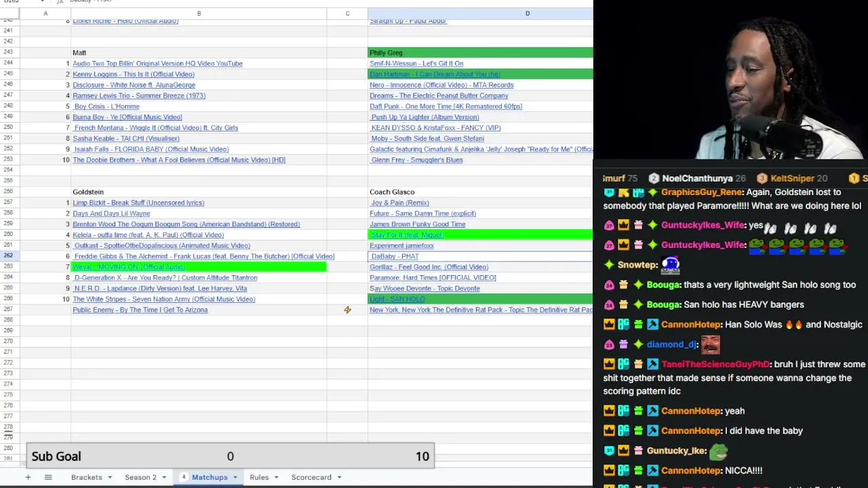Open Snowtep's chat username

click(637, 265)
